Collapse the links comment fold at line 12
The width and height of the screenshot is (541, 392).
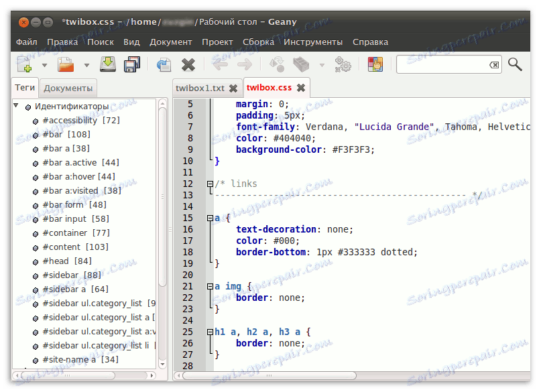tap(210, 184)
